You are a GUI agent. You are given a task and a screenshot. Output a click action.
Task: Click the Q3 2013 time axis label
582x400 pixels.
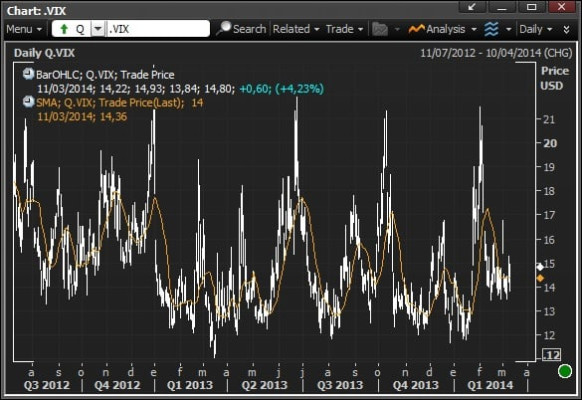(x=340, y=385)
